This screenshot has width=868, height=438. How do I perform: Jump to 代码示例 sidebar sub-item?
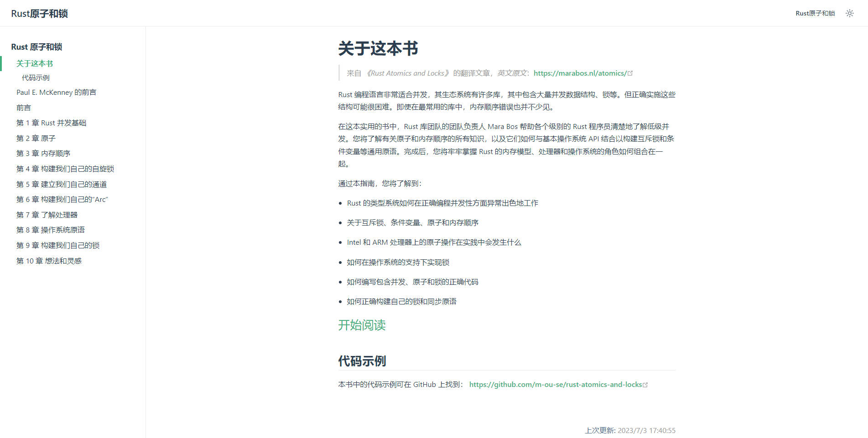point(36,78)
